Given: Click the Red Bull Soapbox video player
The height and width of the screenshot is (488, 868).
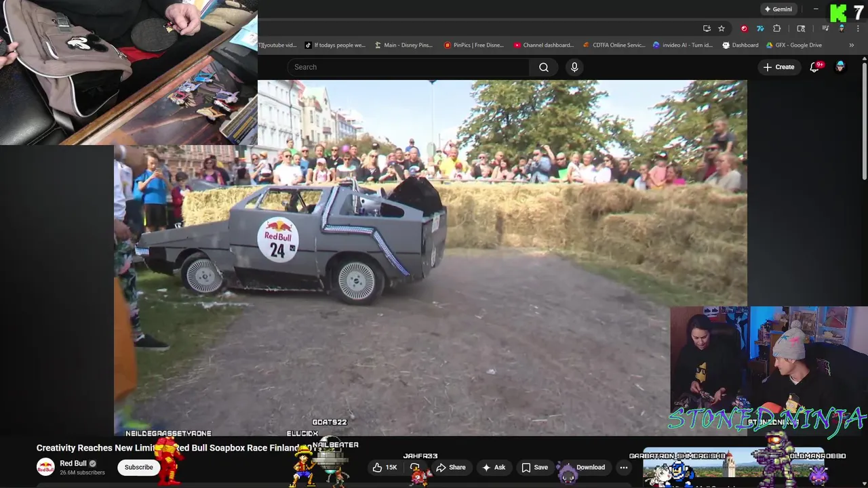Looking at the screenshot, I should (431, 258).
